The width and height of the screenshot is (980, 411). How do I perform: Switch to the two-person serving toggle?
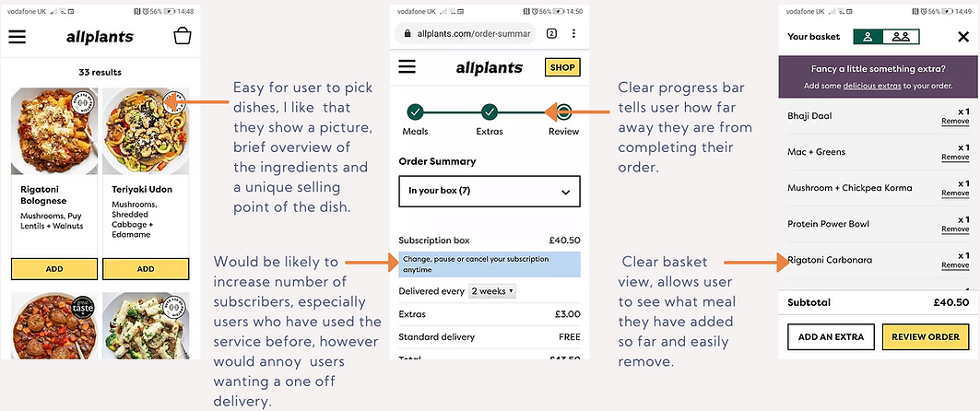(901, 37)
